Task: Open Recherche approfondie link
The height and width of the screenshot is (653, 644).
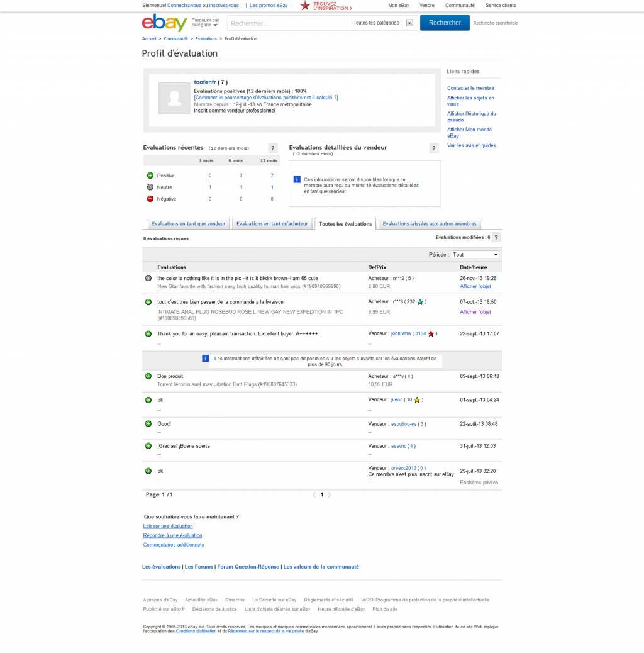Action: coord(496,23)
